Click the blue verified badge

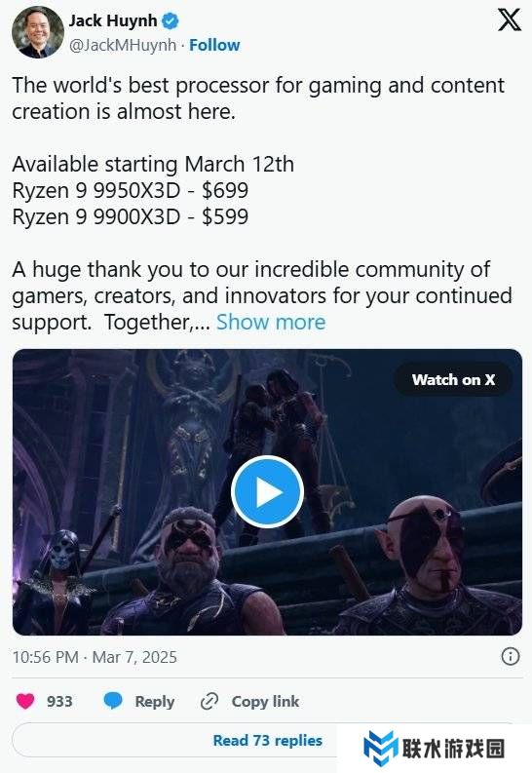[x=171, y=21]
